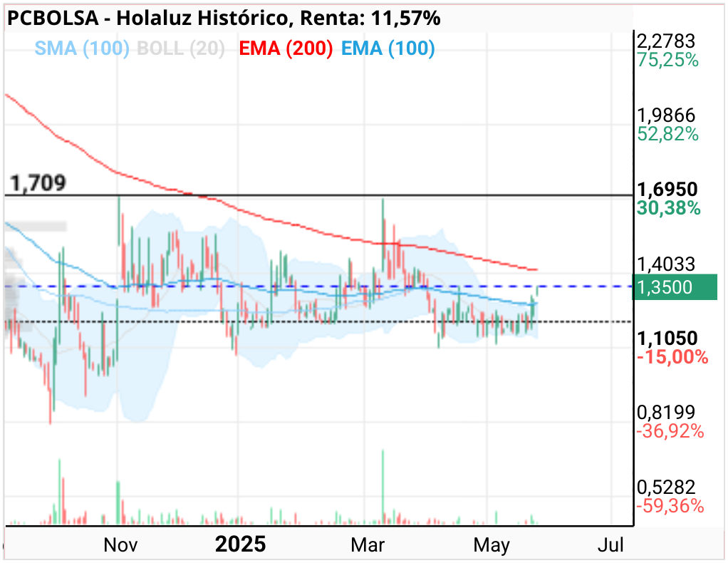
Task: Click the end of the red EMA 200 line
Action: pos(537,269)
